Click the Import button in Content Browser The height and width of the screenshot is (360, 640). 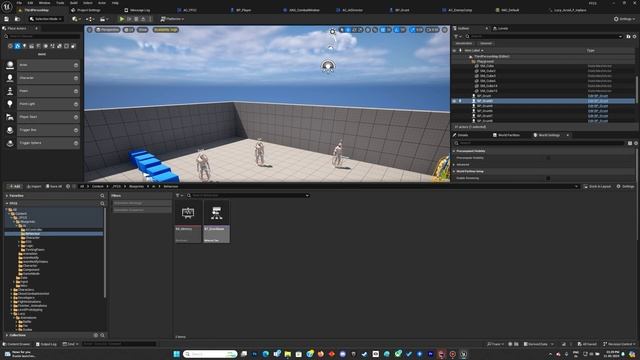pos(34,187)
